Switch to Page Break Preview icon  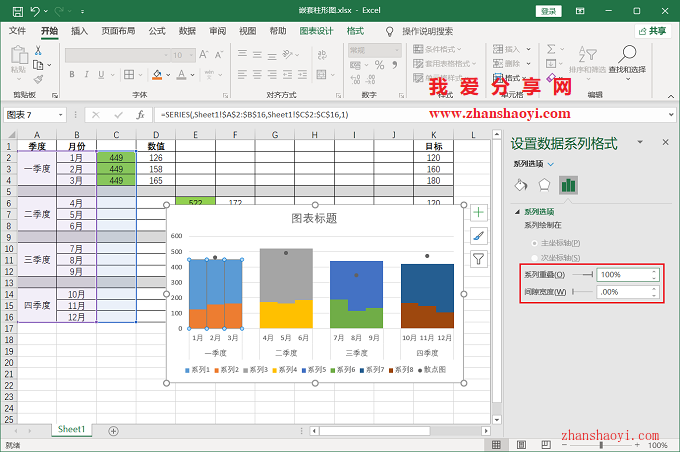[x=546, y=445]
